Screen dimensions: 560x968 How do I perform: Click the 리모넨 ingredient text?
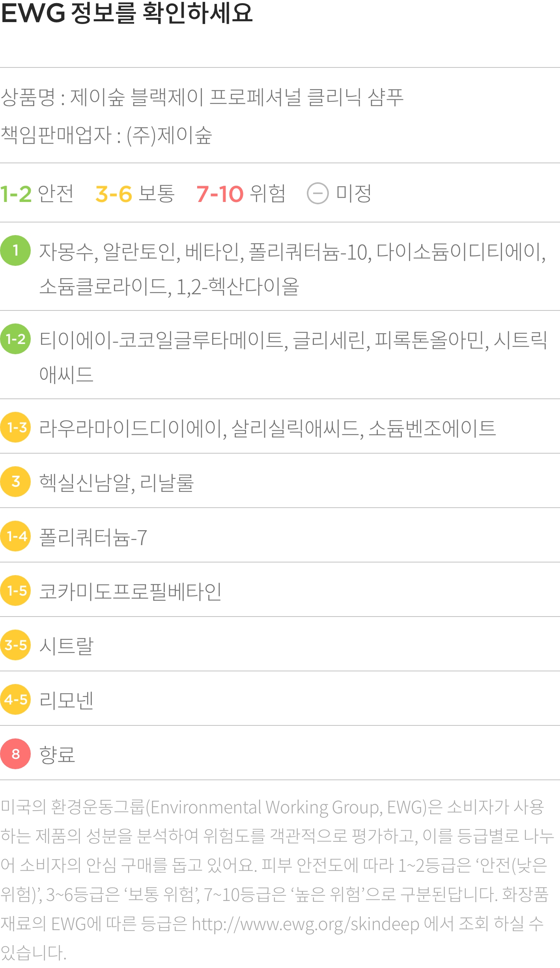pos(66,700)
